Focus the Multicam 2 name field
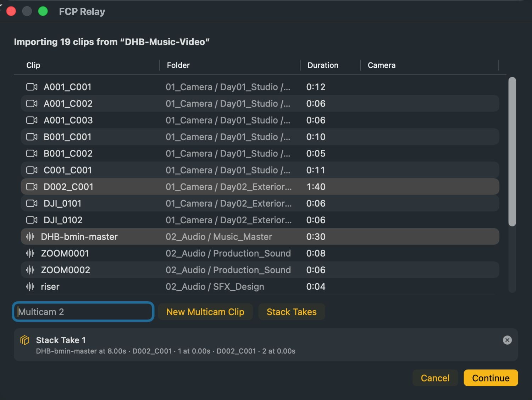Viewport: 532px width, 400px height. 83,312
